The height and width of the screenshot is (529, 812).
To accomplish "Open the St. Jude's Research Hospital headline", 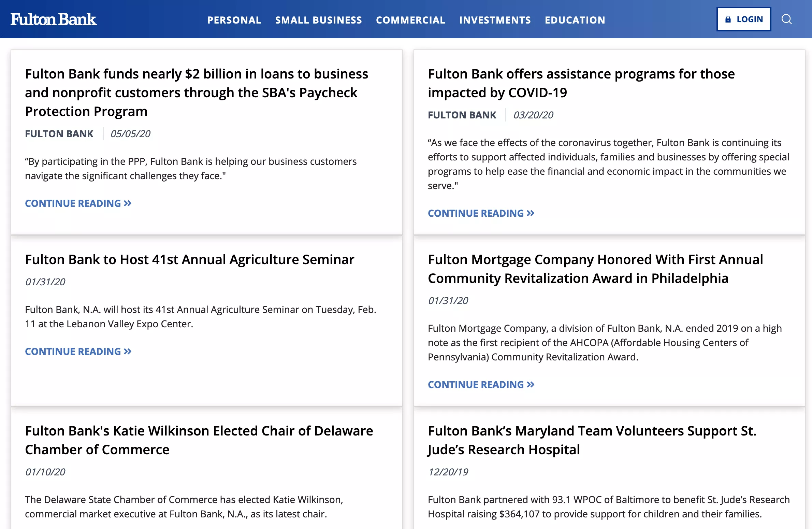I will 592,440.
